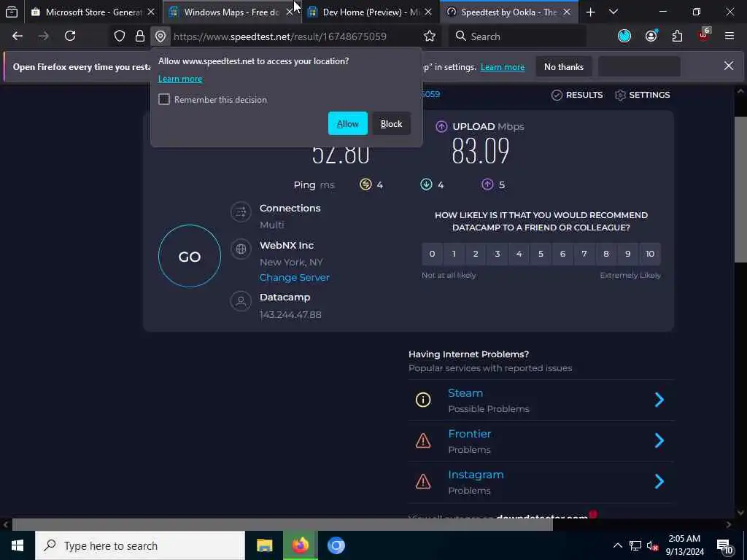The image size is (747, 560).
Task: Reload the current page
Action: (70, 36)
